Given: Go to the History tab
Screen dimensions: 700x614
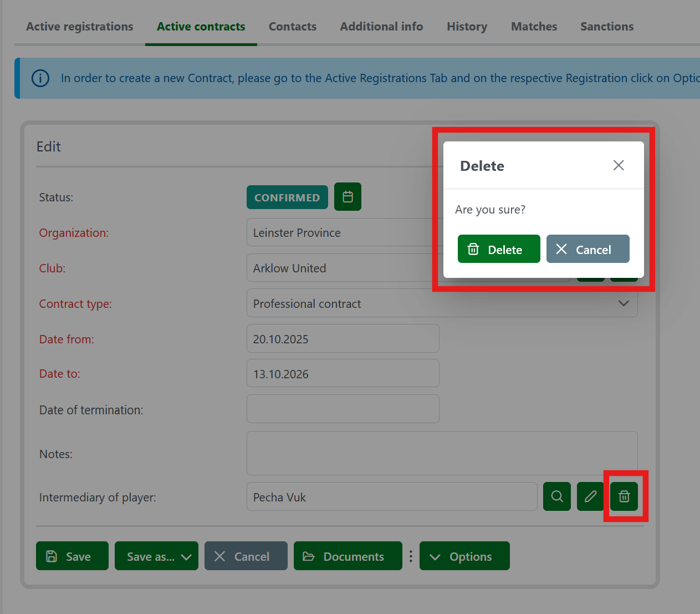Looking at the screenshot, I should point(467,27).
